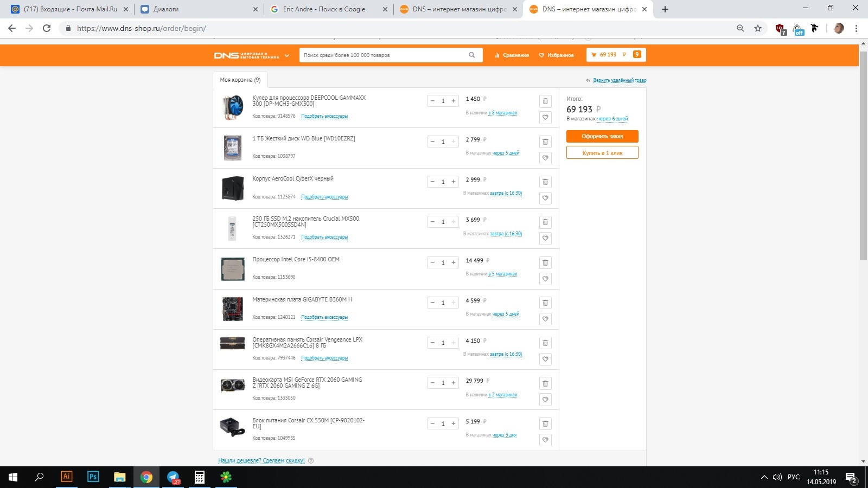Screen dimensions: 868x488
Task: Reload the page
Action: tap(47, 28)
